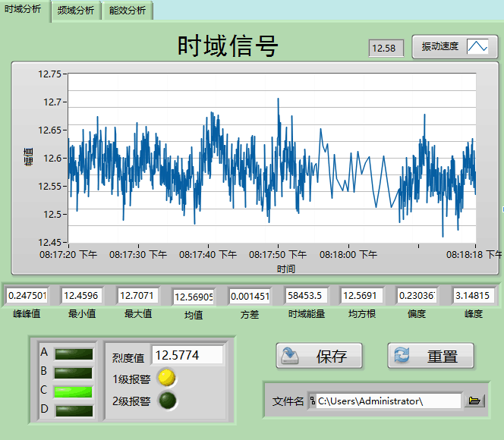Click the 12.58 value indicator

click(386, 49)
